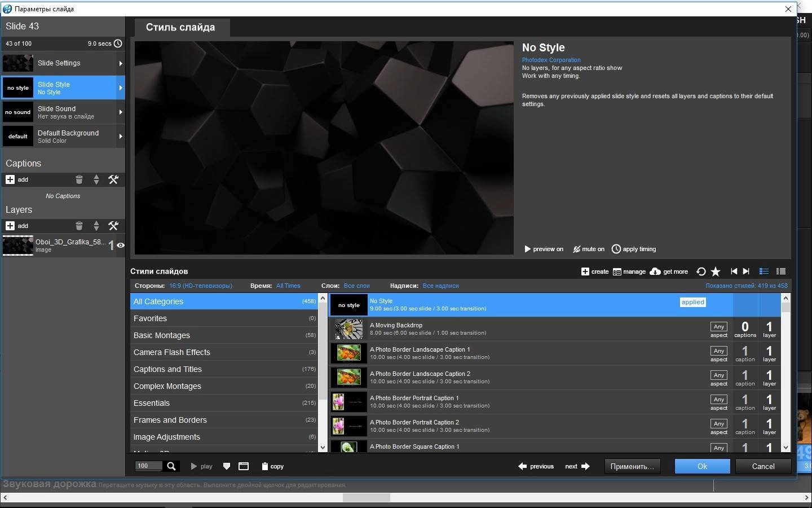Open manage slide styles
The height and width of the screenshot is (508, 812).
[x=629, y=271]
